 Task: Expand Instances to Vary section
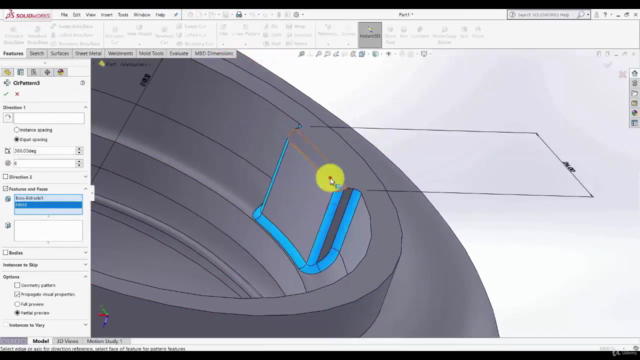[85, 325]
